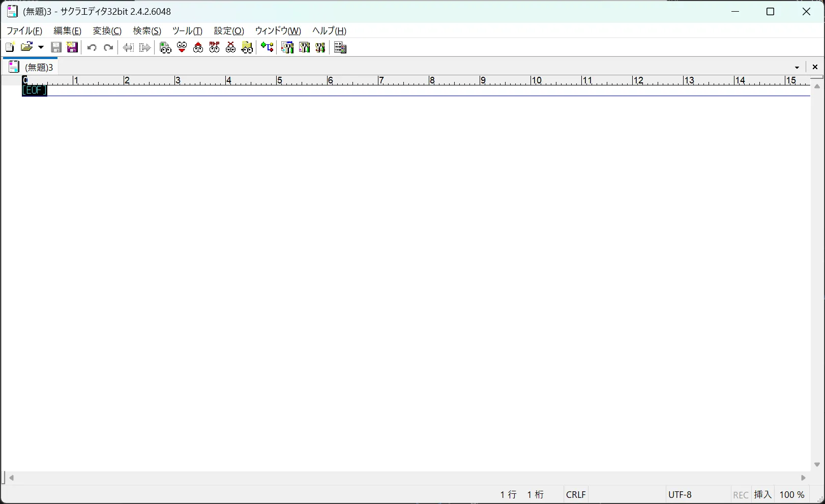Open common settings icon
The width and height of the screenshot is (825, 504).
click(320, 47)
